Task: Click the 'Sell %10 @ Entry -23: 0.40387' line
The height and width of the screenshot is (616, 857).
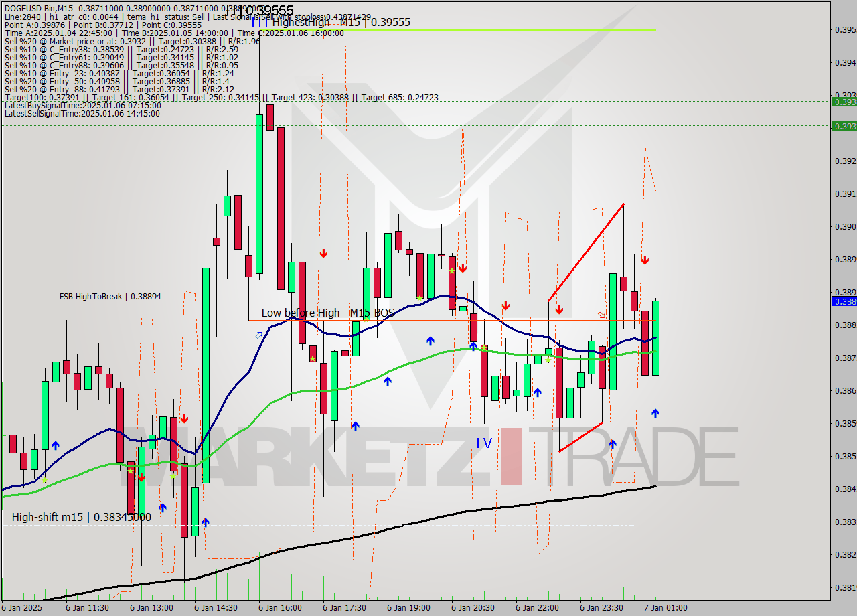Action: click(119, 73)
